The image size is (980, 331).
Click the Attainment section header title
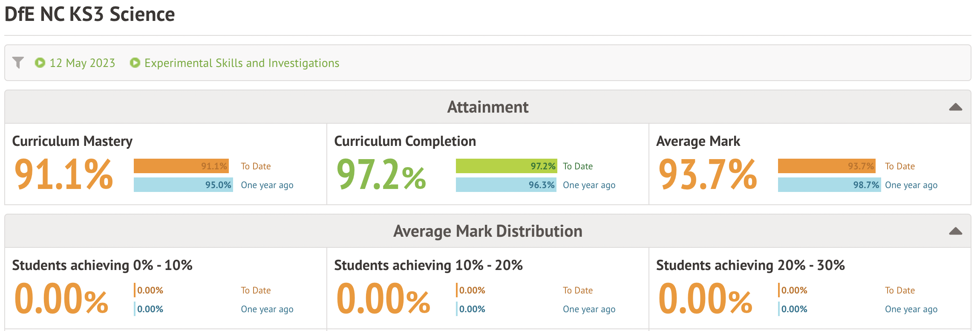(487, 107)
